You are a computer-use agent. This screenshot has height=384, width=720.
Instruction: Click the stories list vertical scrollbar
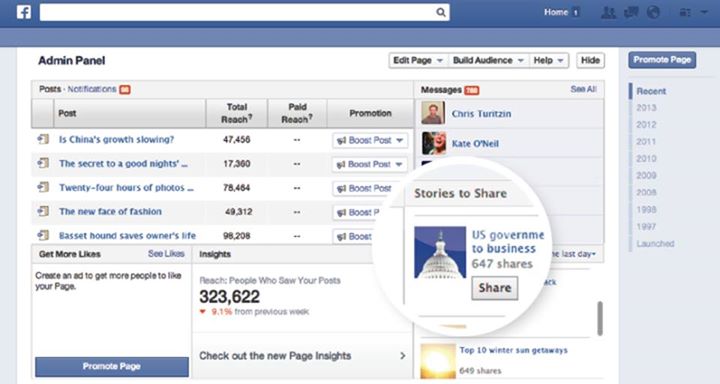coord(599,318)
